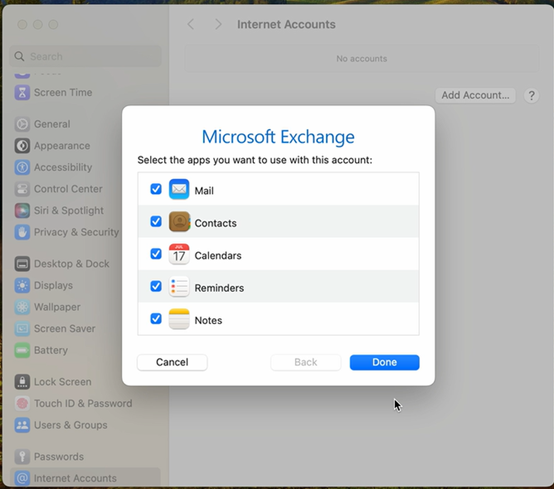Open Screen Saver settings icon
Image resolution: width=554 pixels, height=489 pixels.
22,329
